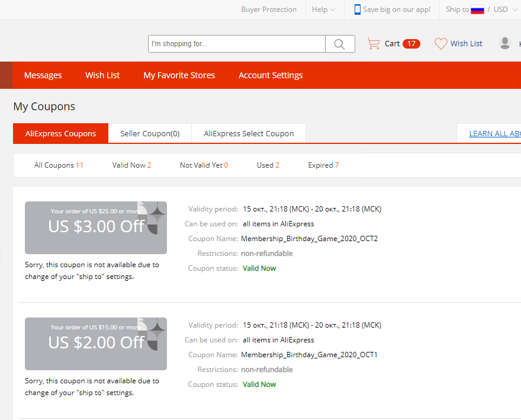The image size is (521, 420).
Task: Filter by Not Valid Yet 0
Action: tap(204, 165)
